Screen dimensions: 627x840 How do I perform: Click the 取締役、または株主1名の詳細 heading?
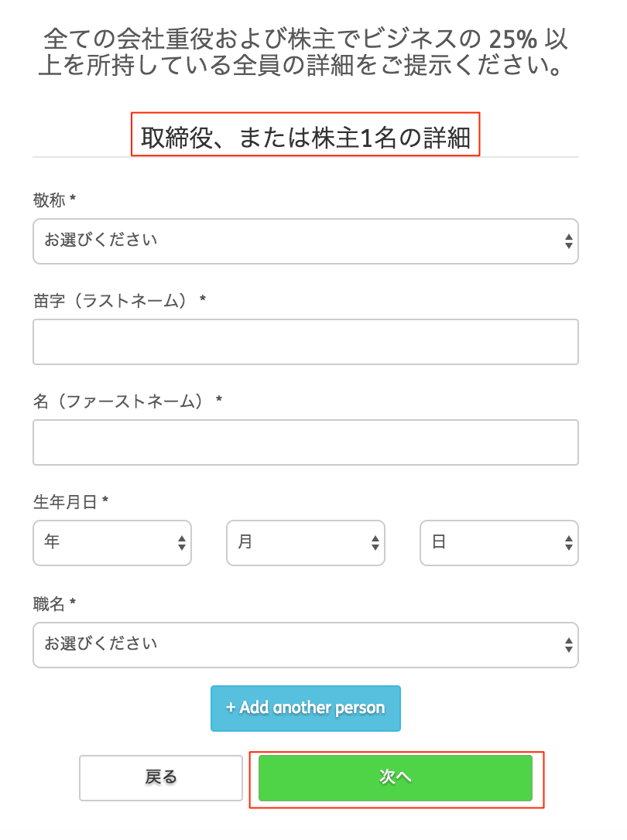coord(306,137)
